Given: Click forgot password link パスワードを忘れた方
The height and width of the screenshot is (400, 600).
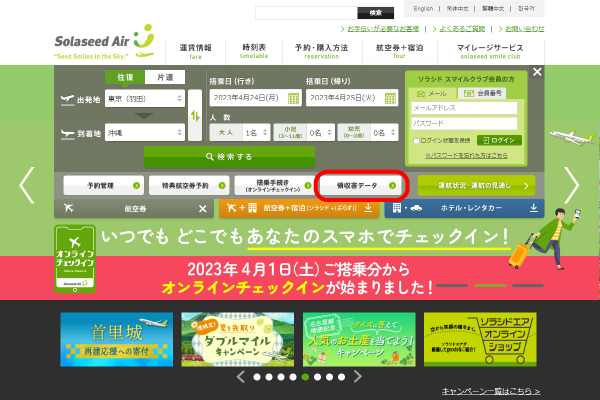Looking at the screenshot, I should coord(466,155).
